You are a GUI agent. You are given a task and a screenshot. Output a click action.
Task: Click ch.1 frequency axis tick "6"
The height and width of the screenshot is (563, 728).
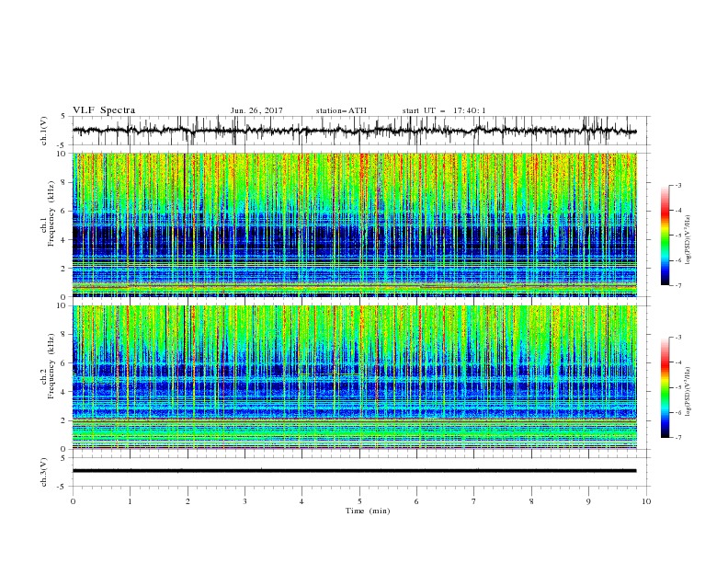pos(65,212)
